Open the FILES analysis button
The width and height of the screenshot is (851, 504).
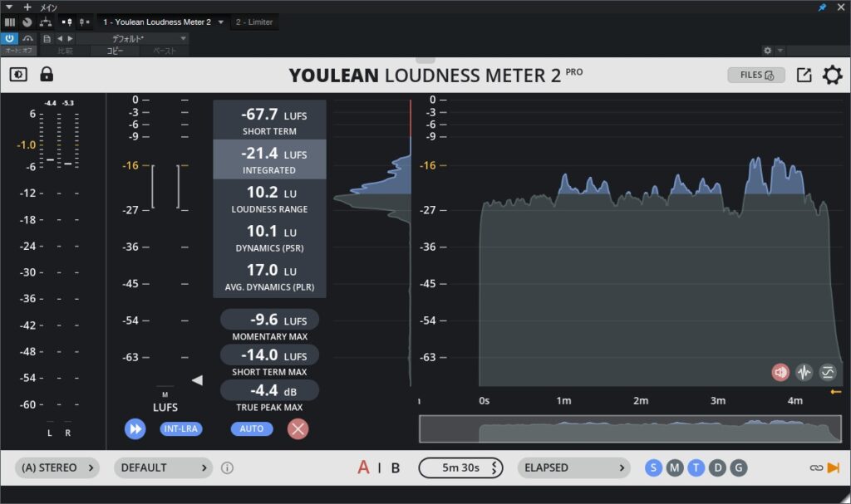coord(756,75)
